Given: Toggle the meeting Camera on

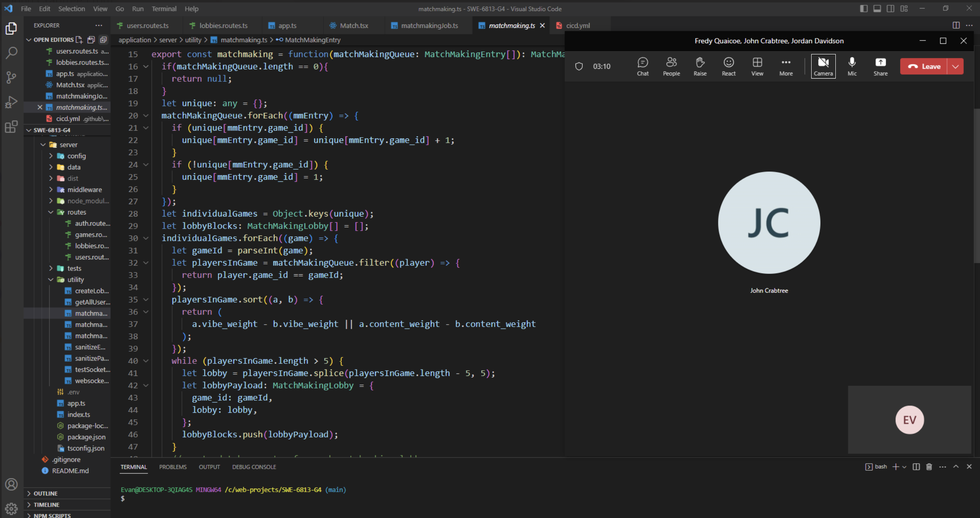Looking at the screenshot, I should click(x=823, y=66).
